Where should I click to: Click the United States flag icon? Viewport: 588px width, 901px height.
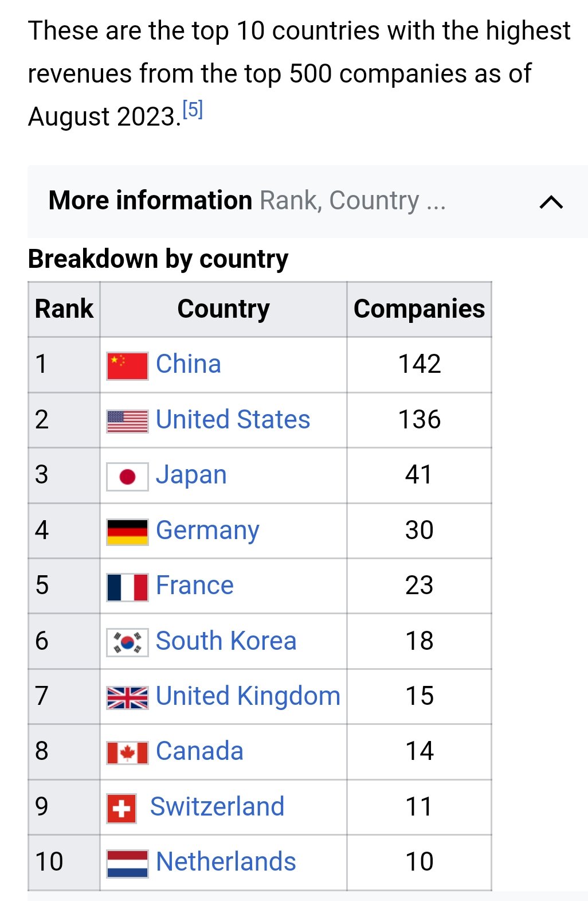tap(127, 422)
